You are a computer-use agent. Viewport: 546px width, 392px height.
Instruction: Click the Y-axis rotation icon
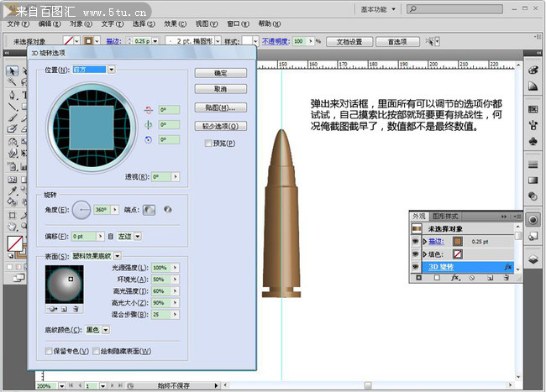click(148, 125)
